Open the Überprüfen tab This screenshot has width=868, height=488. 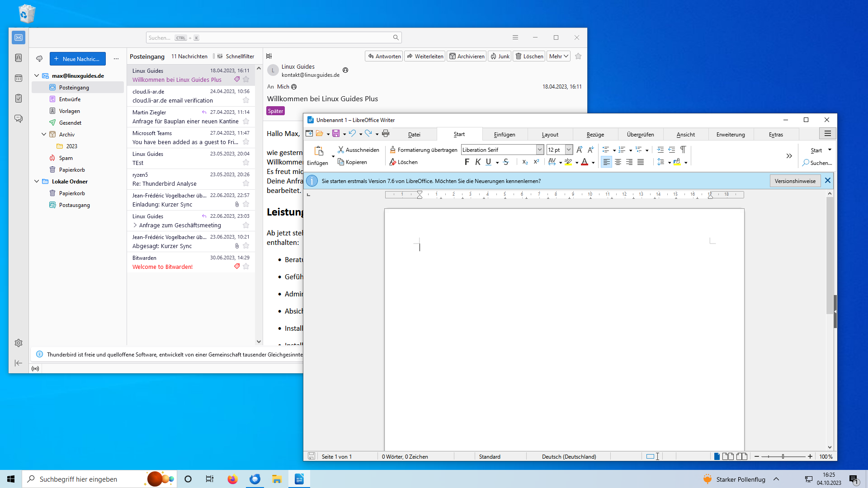click(640, 134)
